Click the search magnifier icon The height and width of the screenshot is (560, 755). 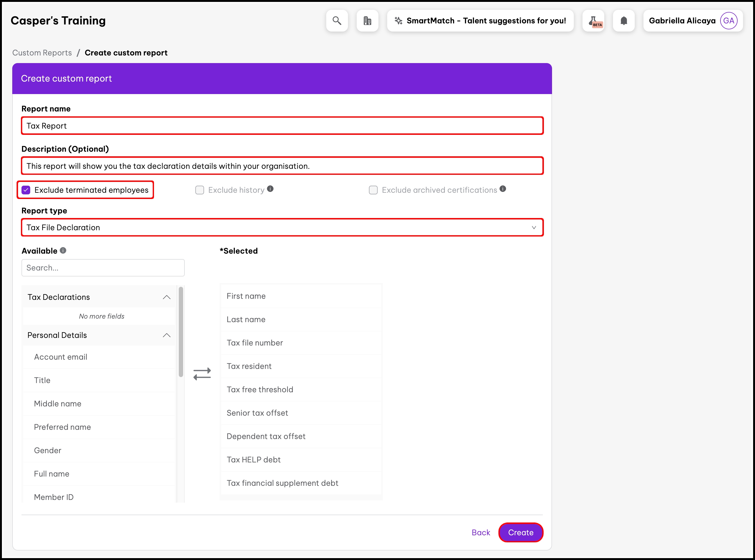click(337, 21)
